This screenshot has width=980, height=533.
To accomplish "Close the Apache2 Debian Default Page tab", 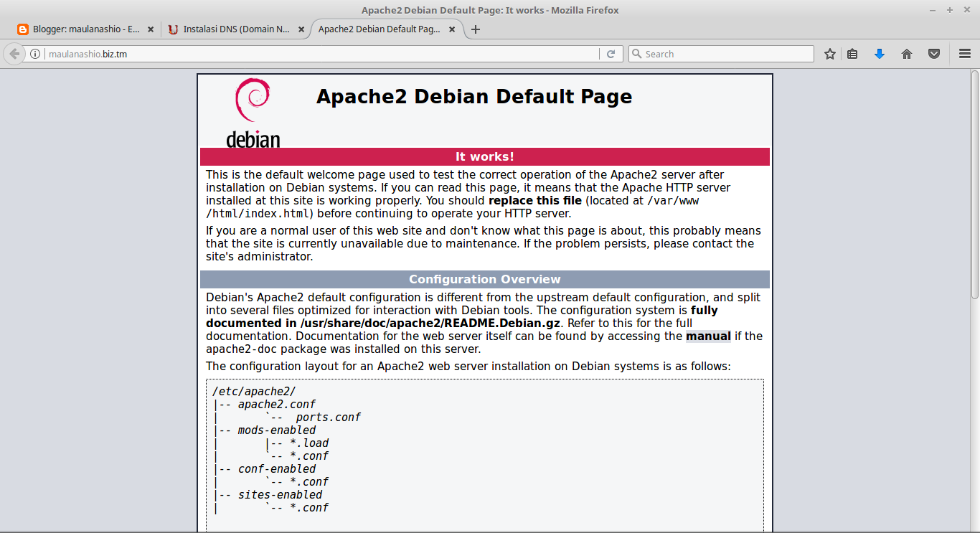I will (452, 29).
